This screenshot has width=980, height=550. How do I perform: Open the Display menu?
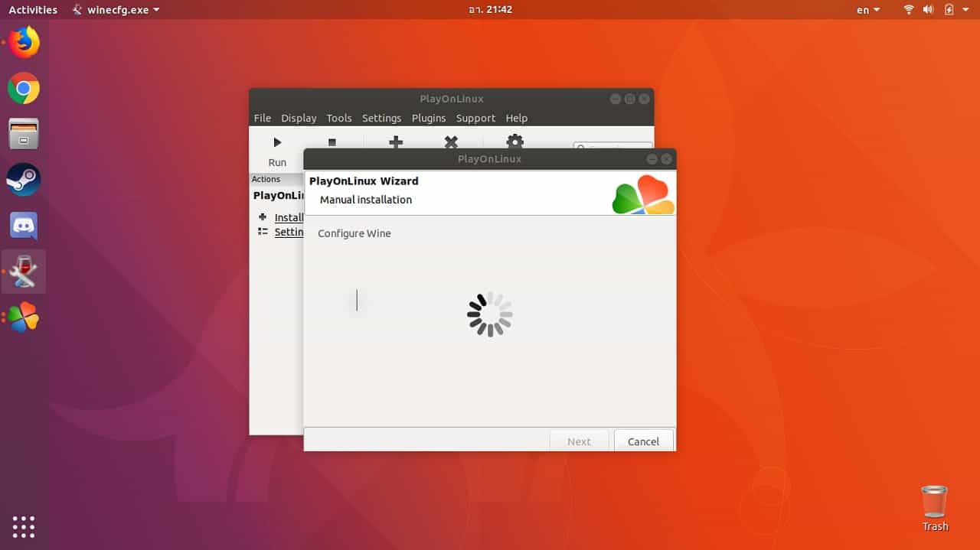pyautogui.click(x=299, y=118)
